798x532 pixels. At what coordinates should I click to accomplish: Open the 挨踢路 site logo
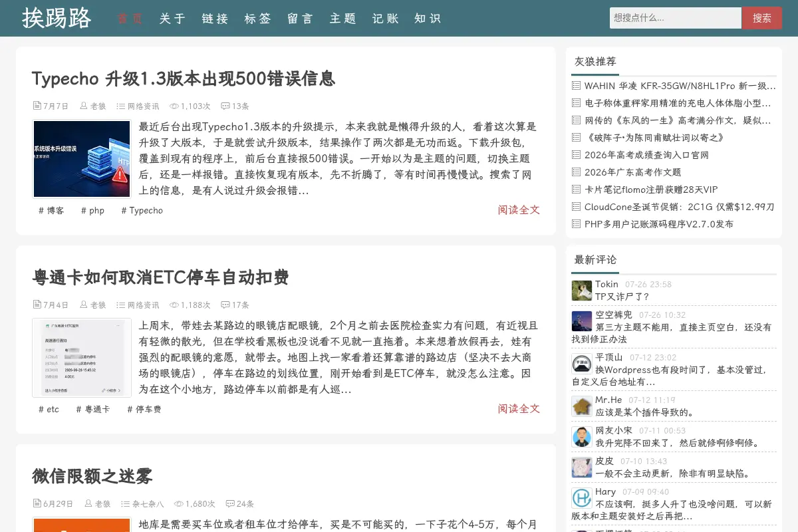57,18
